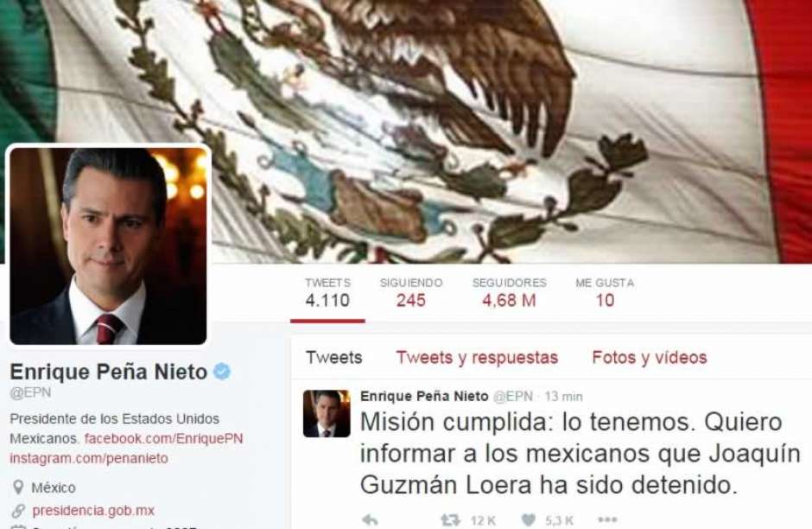Viewport: 812px width, 529px height.
Task: Open the three-dots more options on tweet
Action: (x=607, y=519)
